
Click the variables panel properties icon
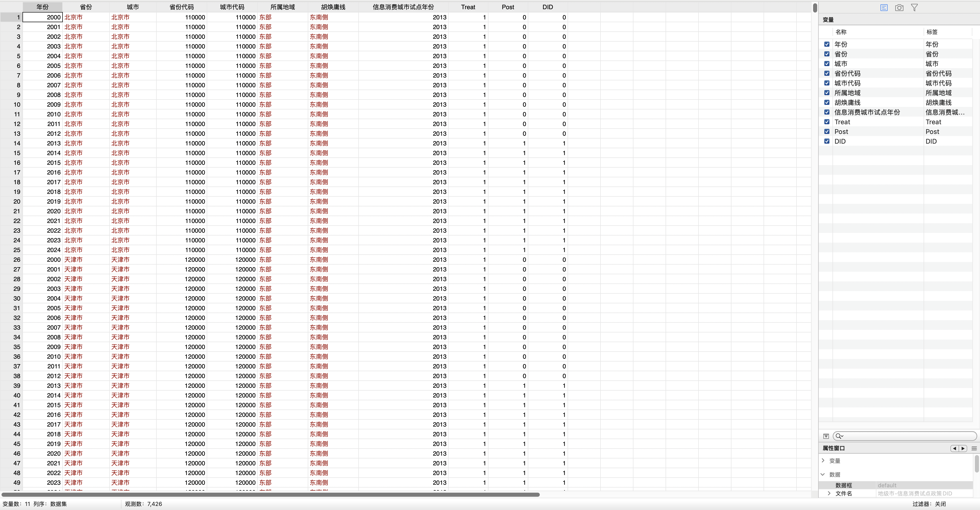tap(884, 8)
